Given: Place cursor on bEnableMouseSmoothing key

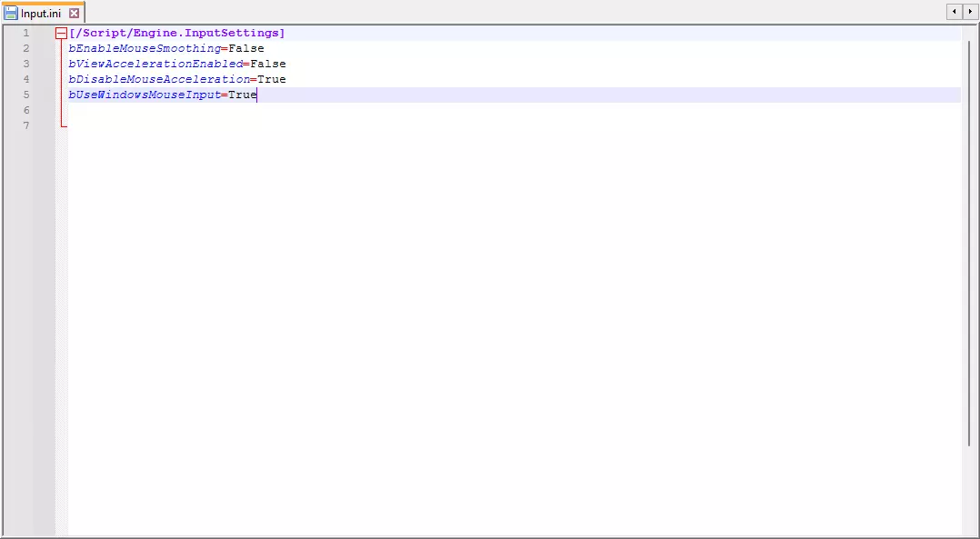Looking at the screenshot, I should pos(145,49).
